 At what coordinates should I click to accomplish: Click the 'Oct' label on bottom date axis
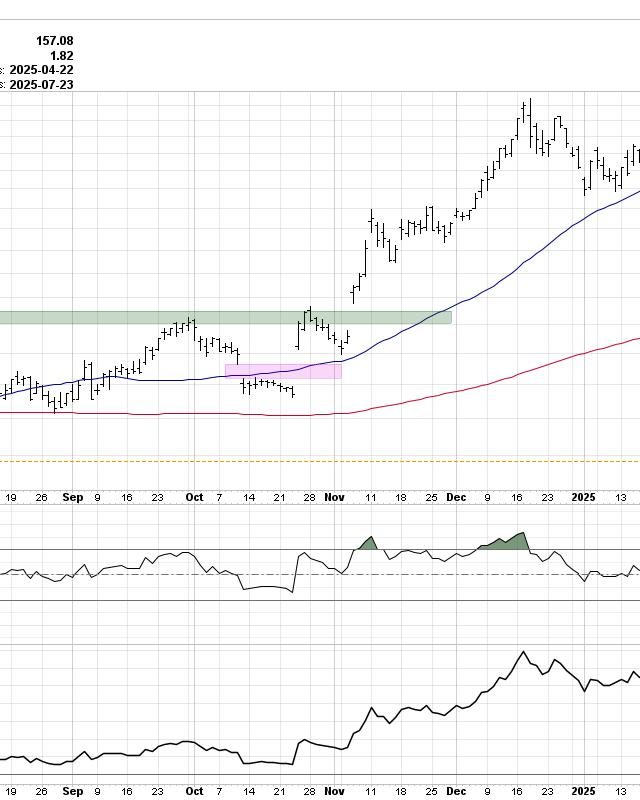coord(194,791)
